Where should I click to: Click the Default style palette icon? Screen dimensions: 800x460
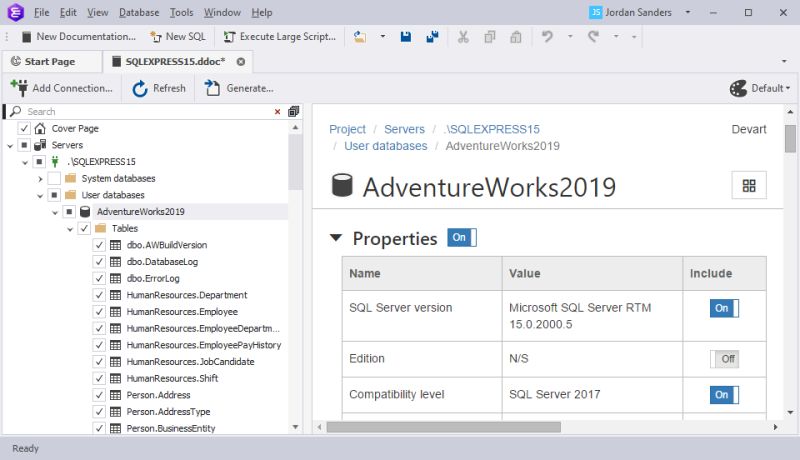[x=738, y=88]
